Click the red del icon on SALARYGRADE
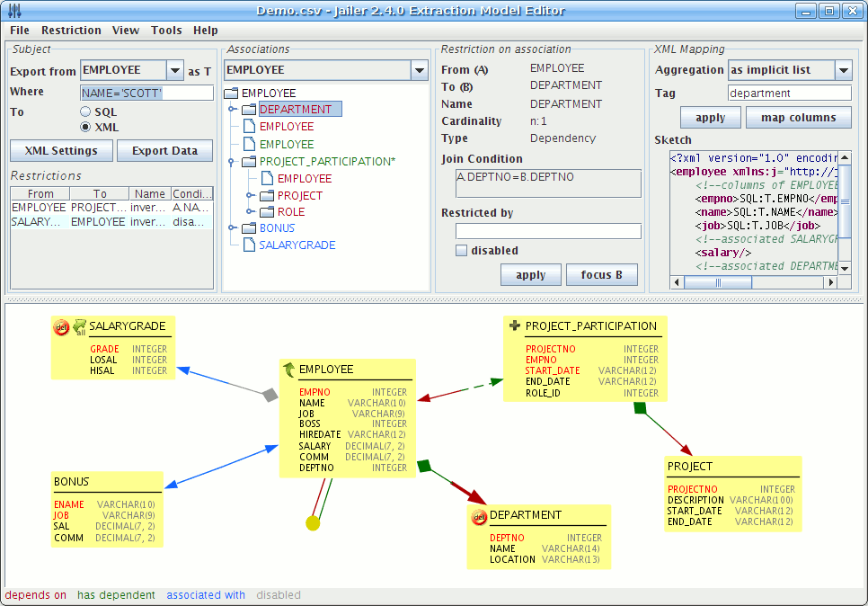This screenshot has height=606, width=868. pyautogui.click(x=61, y=327)
